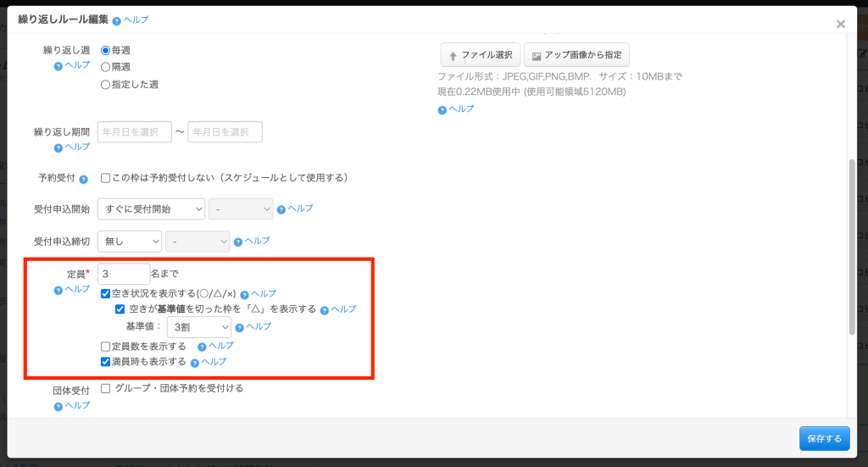
Task: Toggle グループ・団体予約を受付ける checkbox
Action: click(x=106, y=389)
